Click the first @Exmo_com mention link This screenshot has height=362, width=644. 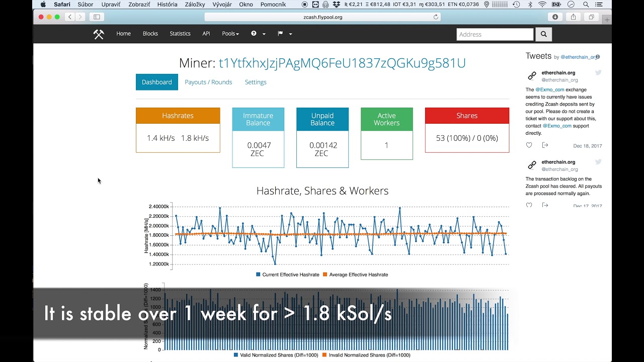(x=549, y=90)
